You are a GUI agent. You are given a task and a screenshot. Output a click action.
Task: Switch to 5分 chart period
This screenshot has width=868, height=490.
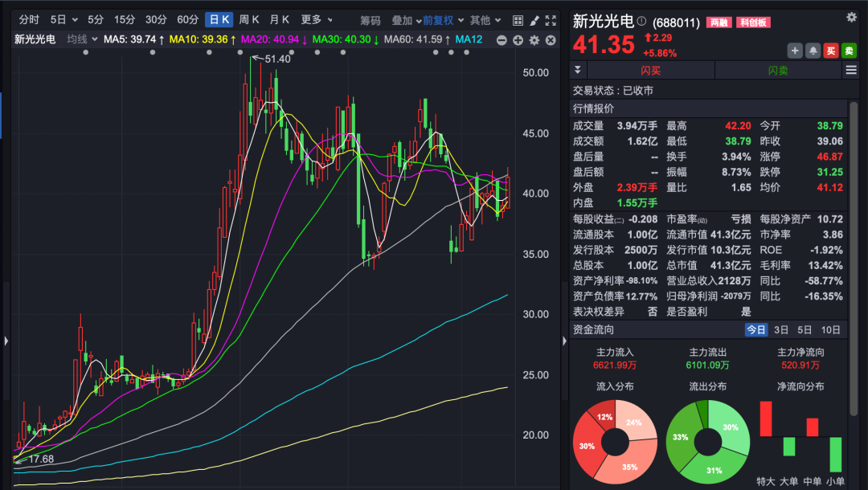point(95,20)
